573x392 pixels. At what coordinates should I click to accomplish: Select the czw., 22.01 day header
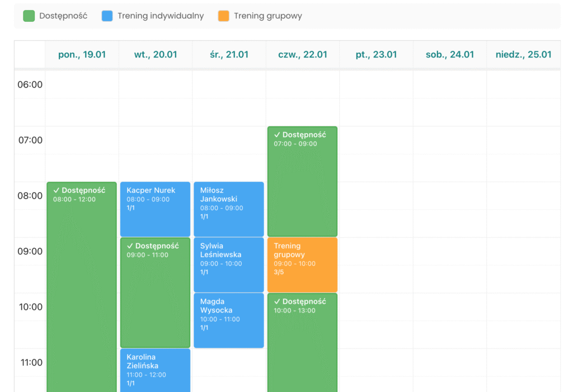(x=303, y=54)
